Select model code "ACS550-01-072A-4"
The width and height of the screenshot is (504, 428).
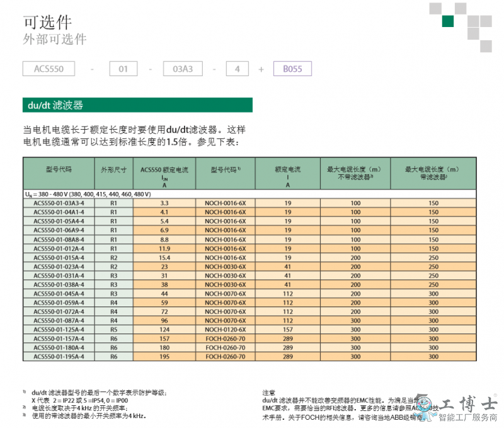[x=59, y=312]
